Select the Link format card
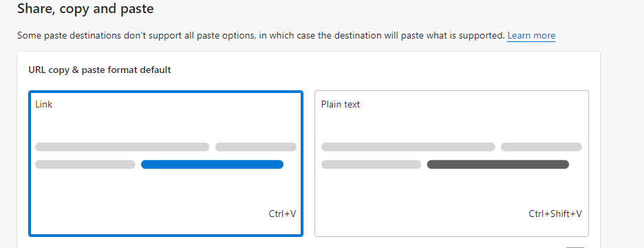 click(x=166, y=164)
